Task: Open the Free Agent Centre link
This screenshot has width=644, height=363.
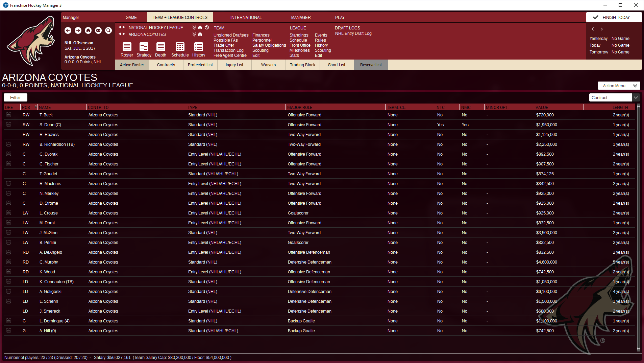Action: coord(230,55)
